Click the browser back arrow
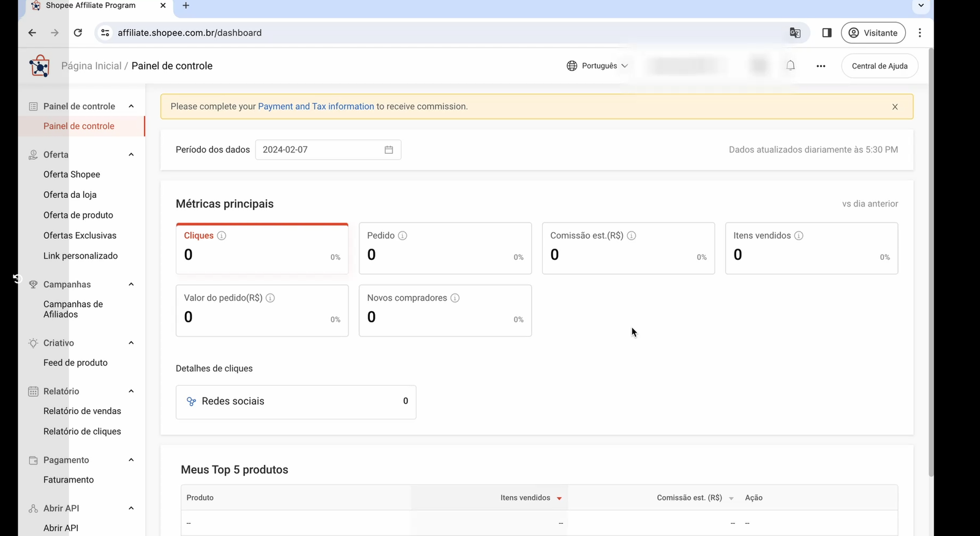This screenshot has height=536, width=980. (32, 33)
